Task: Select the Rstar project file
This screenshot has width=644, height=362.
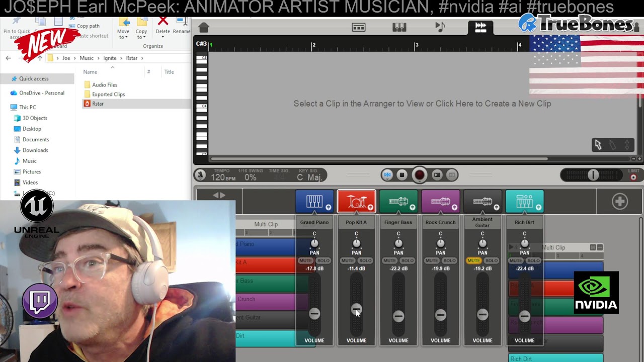Action: (x=98, y=104)
